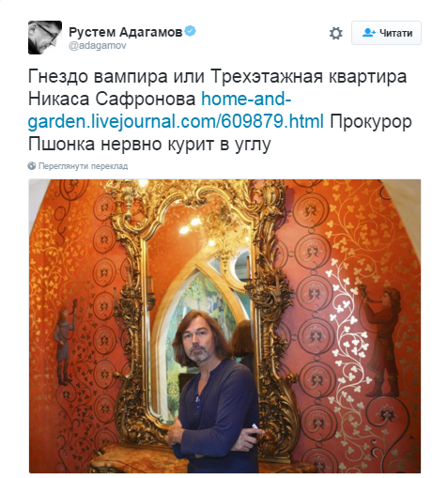Open the @adagamov handle link
The image size is (448, 478).
pos(98,46)
